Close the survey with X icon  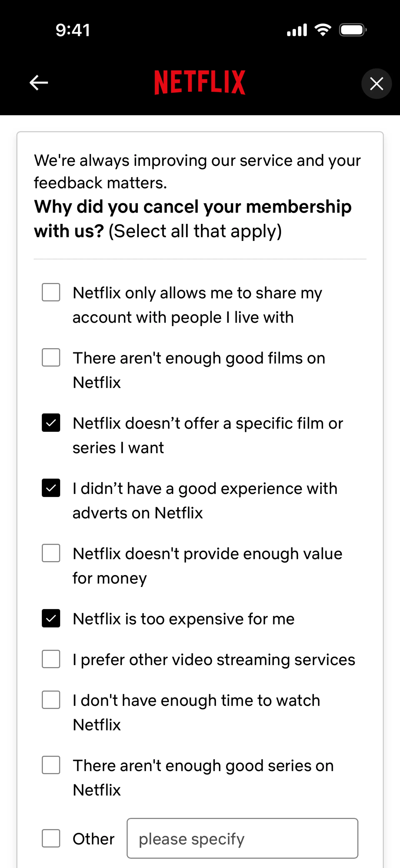(x=376, y=84)
